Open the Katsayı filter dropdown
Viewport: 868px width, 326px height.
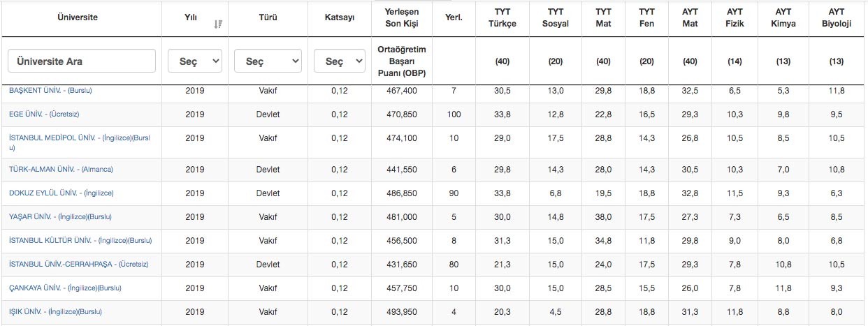(339, 61)
